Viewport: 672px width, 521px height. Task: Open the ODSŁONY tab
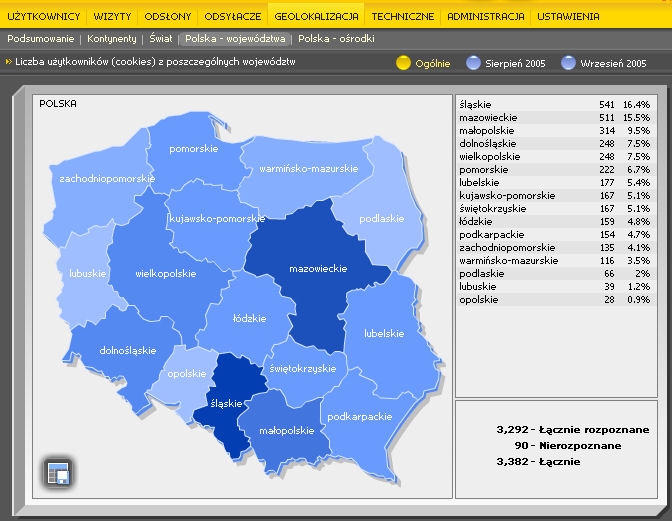tap(168, 17)
